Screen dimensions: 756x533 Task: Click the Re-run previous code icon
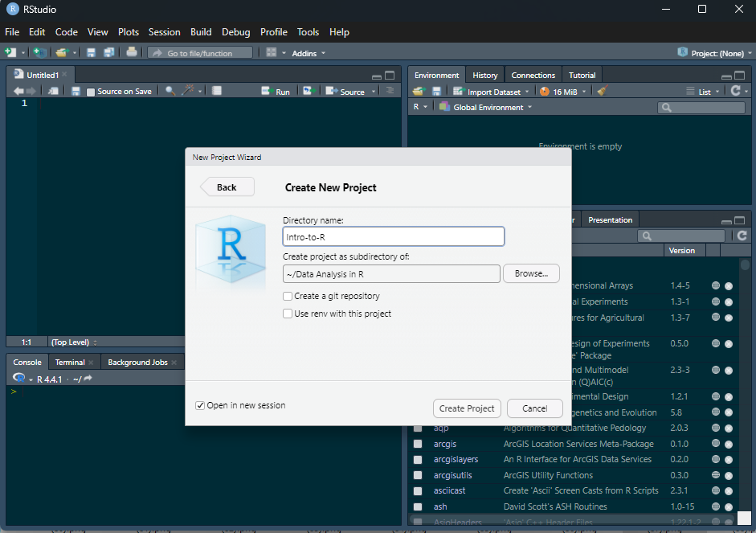[308, 92]
